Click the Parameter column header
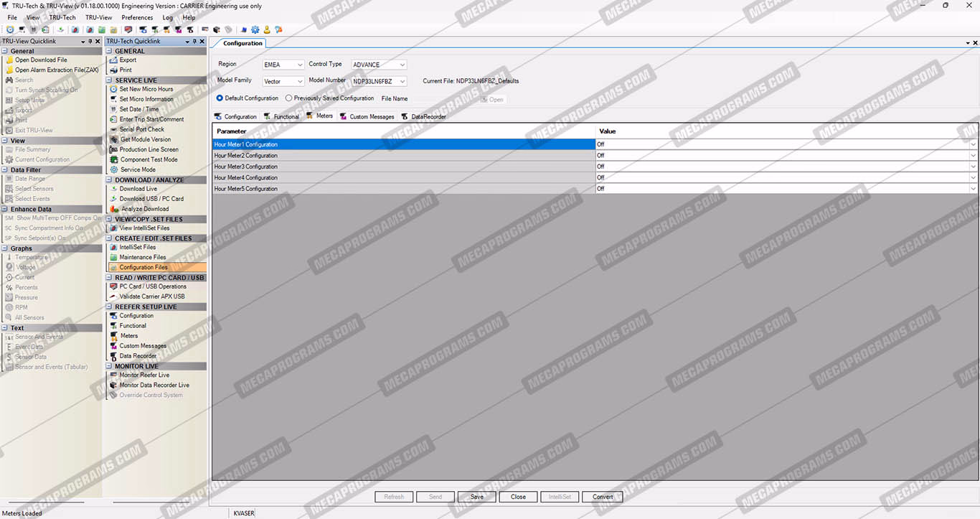The height and width of the screenshot is (519, 980). tap(405, 131)
